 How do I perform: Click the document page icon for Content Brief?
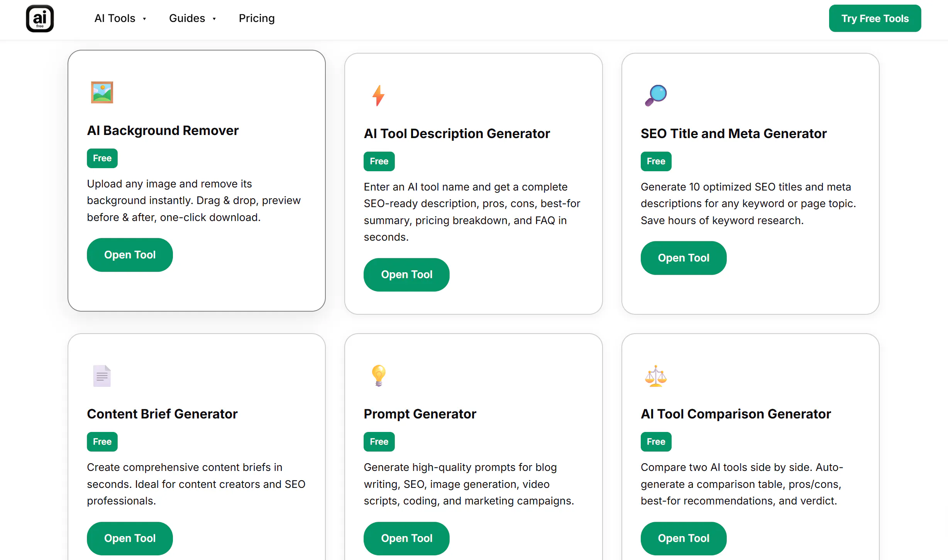(102, 376)
